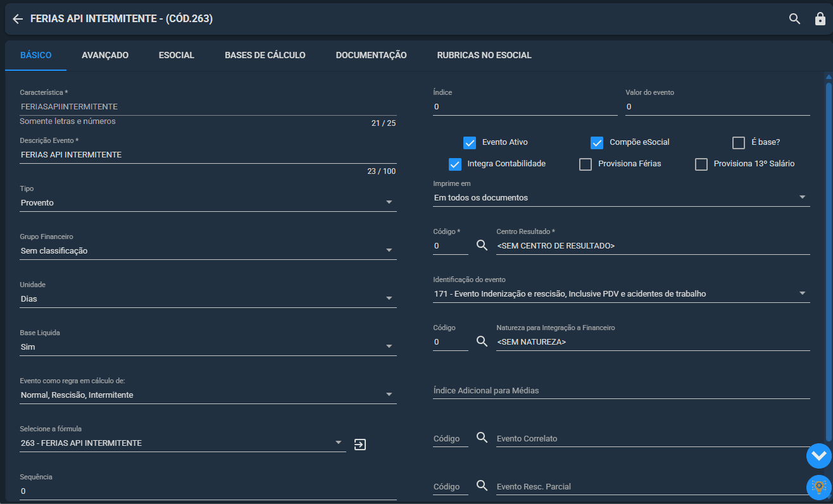The height and width of the screenshot is (504, 833).
Task: Switch to the BÁSICO tab
Action: click(x=36, y=56)
